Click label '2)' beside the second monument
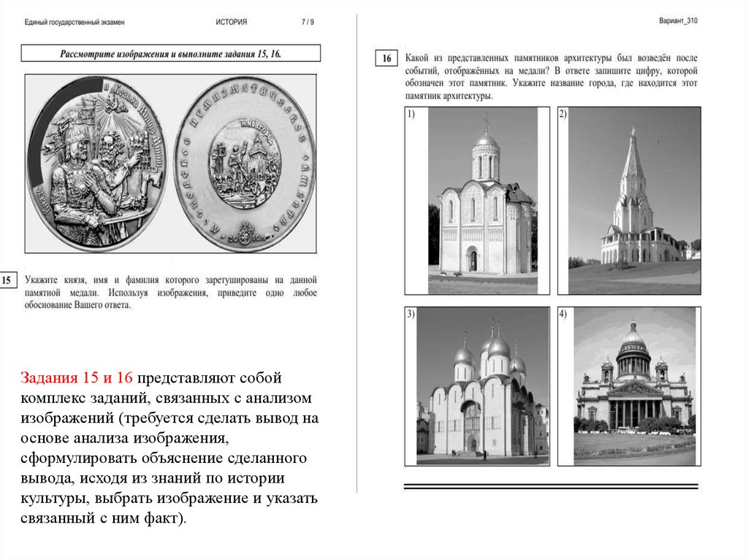Viewport: 748px width, 560px height. (x=563, y=113)
